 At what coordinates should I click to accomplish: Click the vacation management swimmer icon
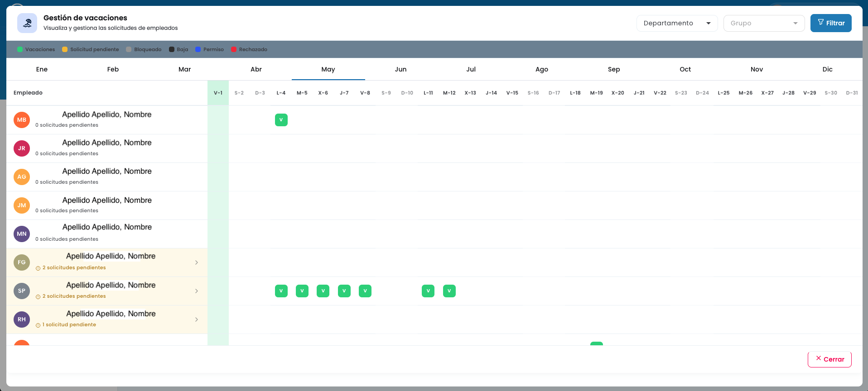point(27,23)
